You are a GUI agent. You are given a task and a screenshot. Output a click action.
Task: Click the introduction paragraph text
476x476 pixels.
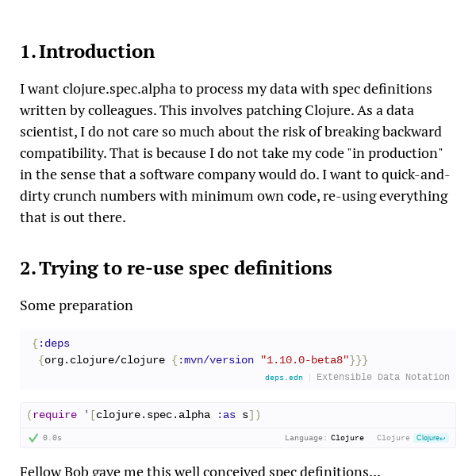[234, 153]
